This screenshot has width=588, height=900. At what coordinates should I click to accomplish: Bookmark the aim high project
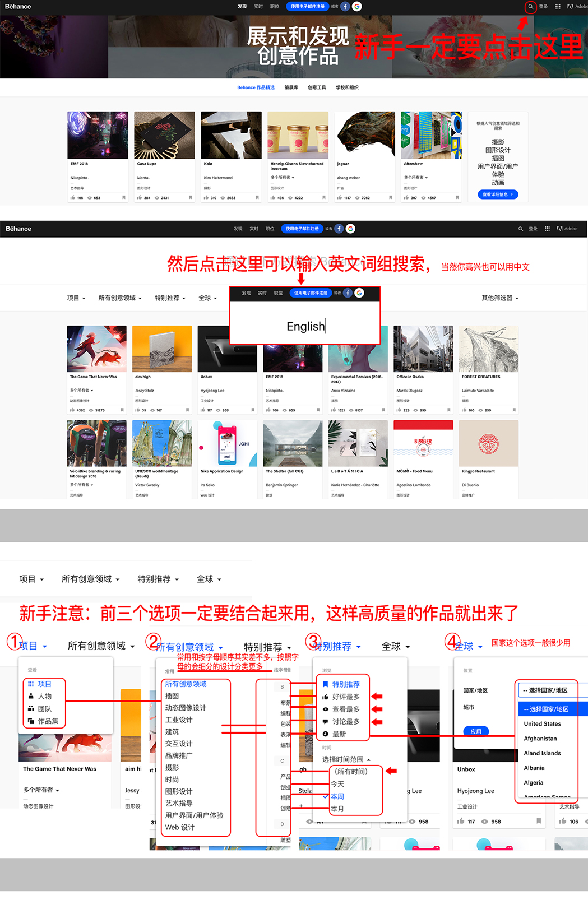tap(187, 410)
